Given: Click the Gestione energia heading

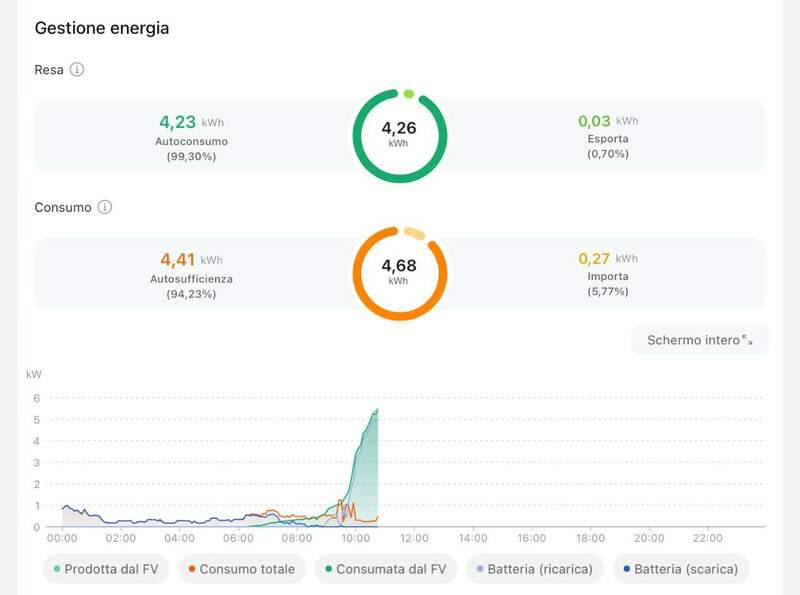Looking at the screenshot, I should [101, 28].
